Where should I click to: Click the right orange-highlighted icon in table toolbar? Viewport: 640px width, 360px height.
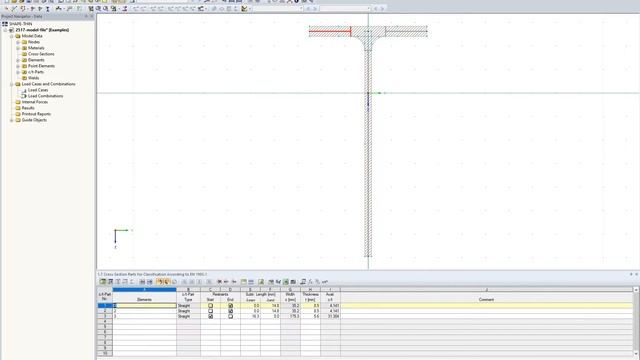[167, 282]
